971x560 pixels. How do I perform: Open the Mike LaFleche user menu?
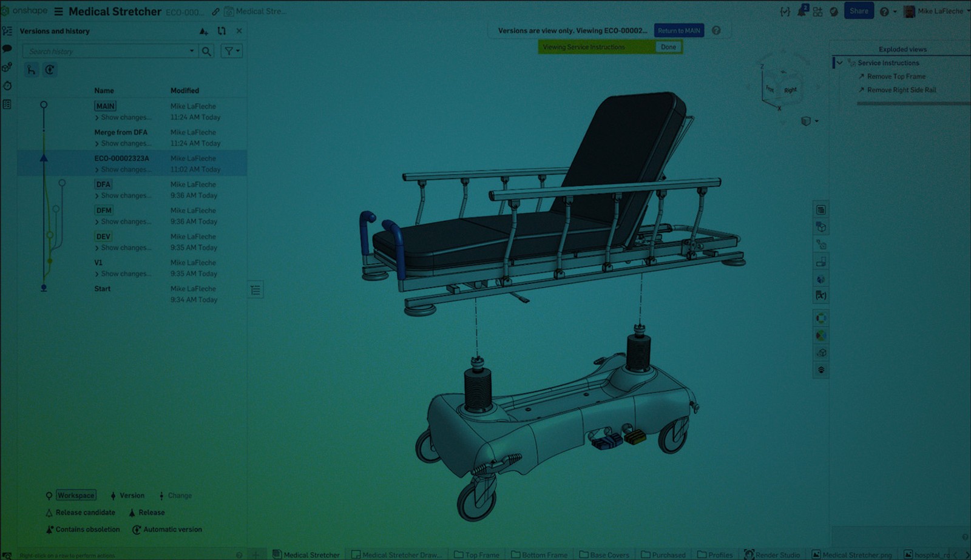coord(936,11)
